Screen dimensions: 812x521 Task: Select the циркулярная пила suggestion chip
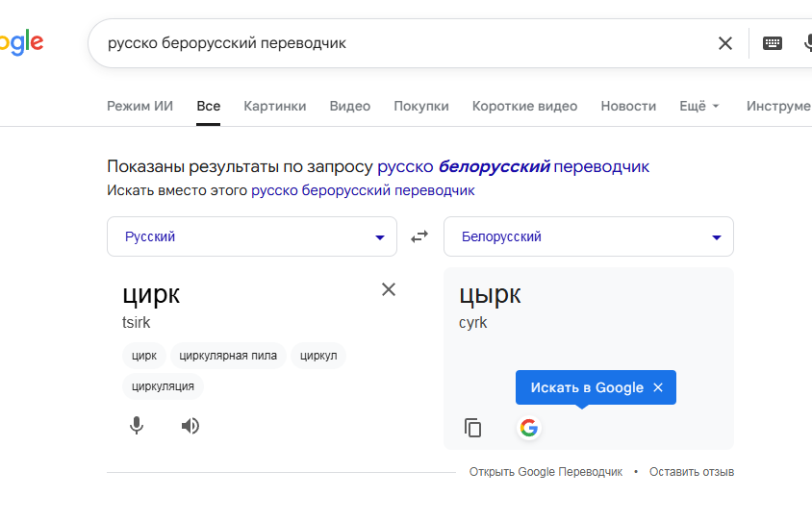click(228, 356)
